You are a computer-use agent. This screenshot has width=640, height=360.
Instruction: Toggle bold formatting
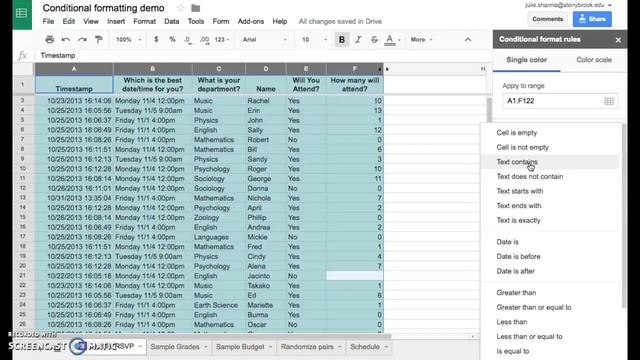click(x=342, y=40)
